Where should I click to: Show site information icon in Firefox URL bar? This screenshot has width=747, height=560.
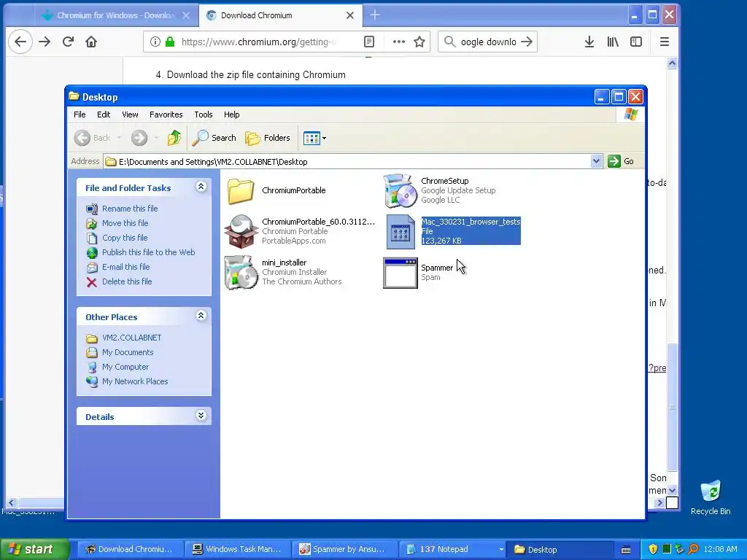155,42
